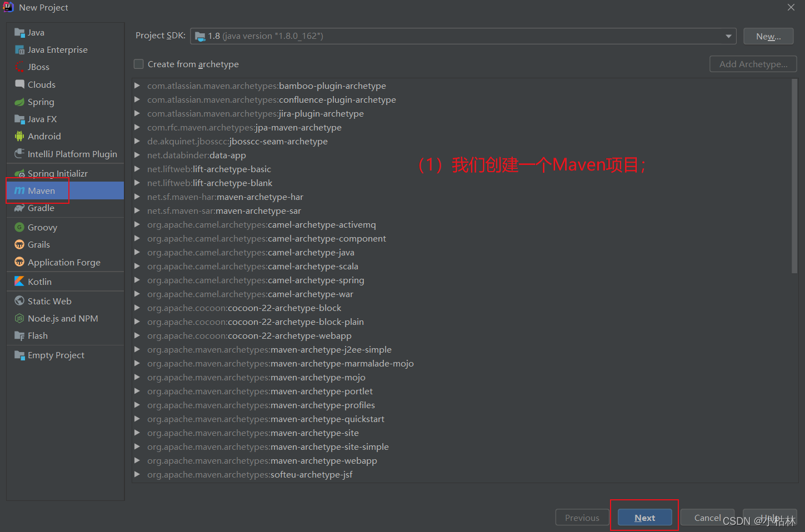Click the SDK folder icon in Project SDK field
Screen dimensions: 805x532
pyautogui.click(x=200, y=36)
